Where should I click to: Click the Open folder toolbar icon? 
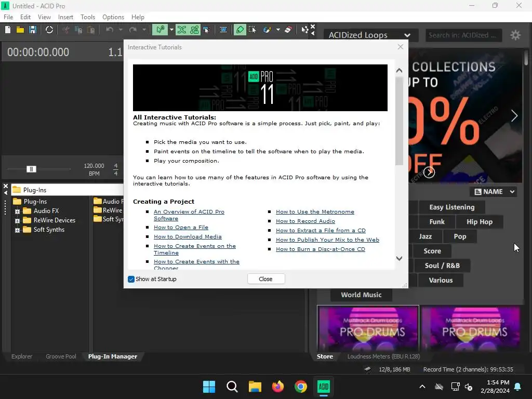[x=20, y=30]
